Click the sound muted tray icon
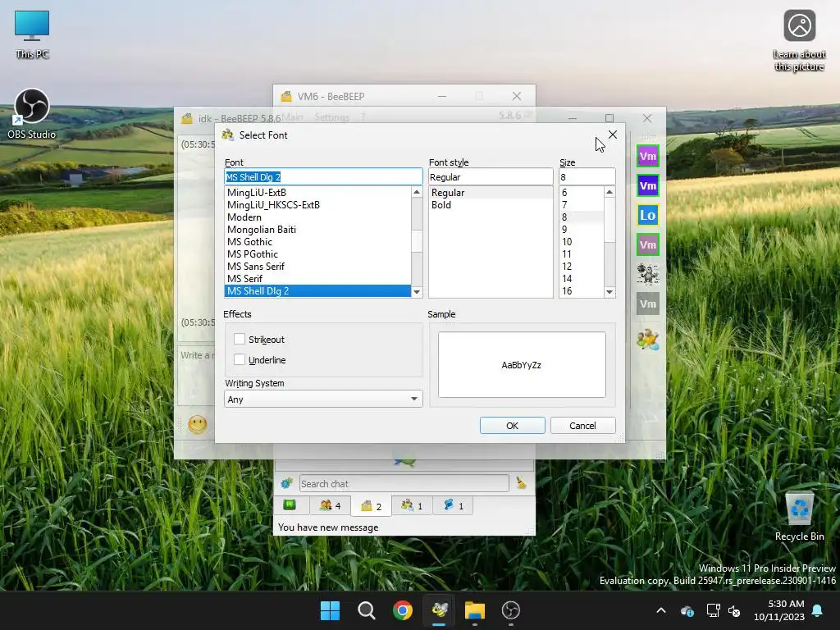Screen dimensions: 840x630 click(x=734, y=610)
